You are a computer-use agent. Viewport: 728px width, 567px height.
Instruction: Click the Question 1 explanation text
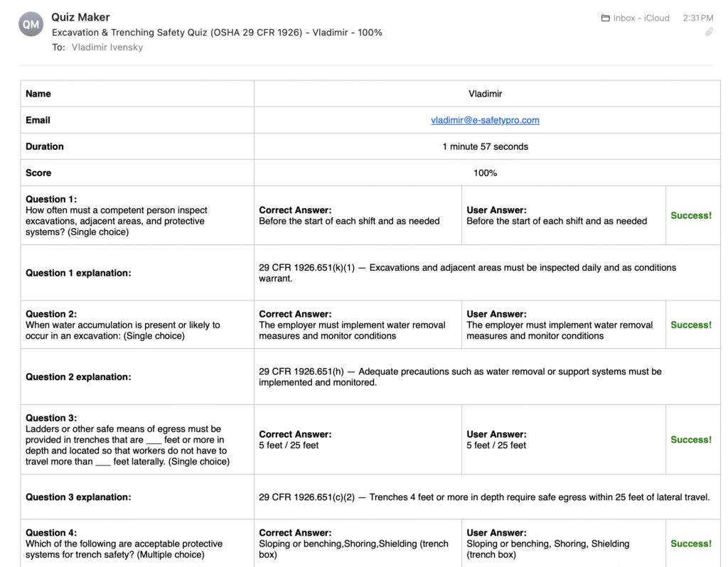point(467,273)
